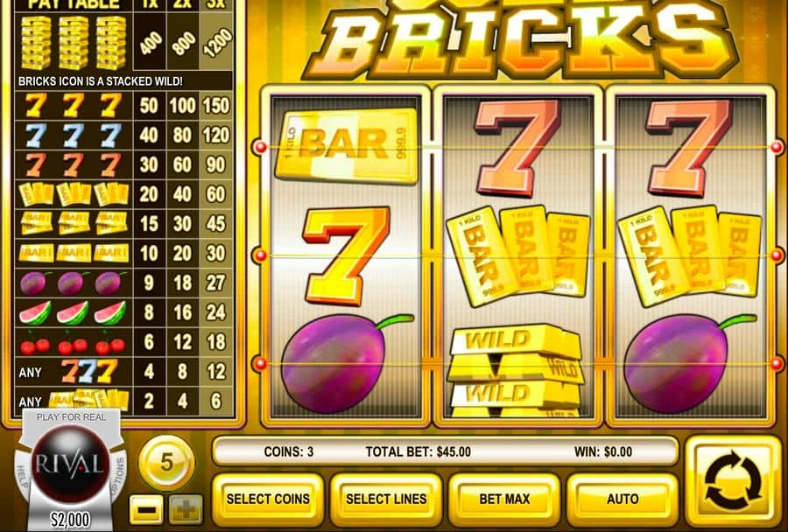
Task: Click the gold coin showing 5
Action: (166, 463)
